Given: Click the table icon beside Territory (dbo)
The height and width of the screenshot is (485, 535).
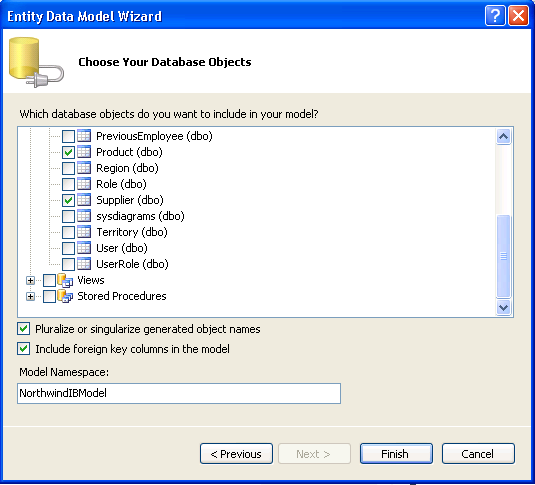Looking at the screenshot, I should click(x=84, y=232).
